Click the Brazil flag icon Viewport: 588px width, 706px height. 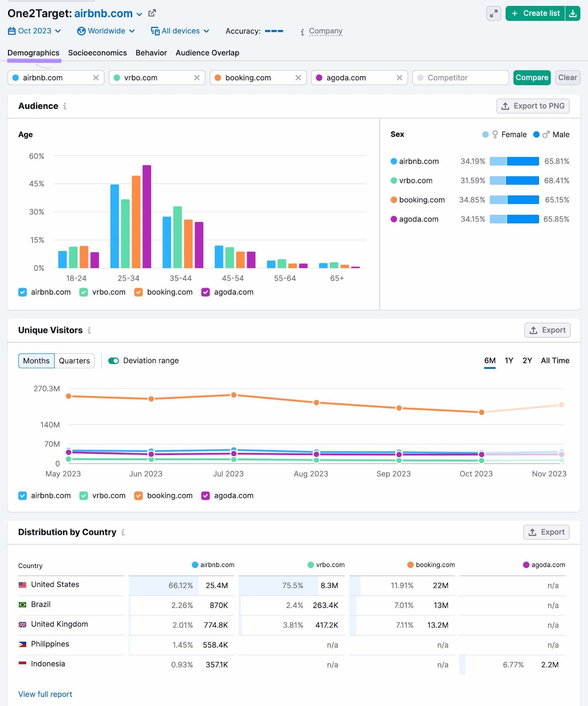coord(23,605)
